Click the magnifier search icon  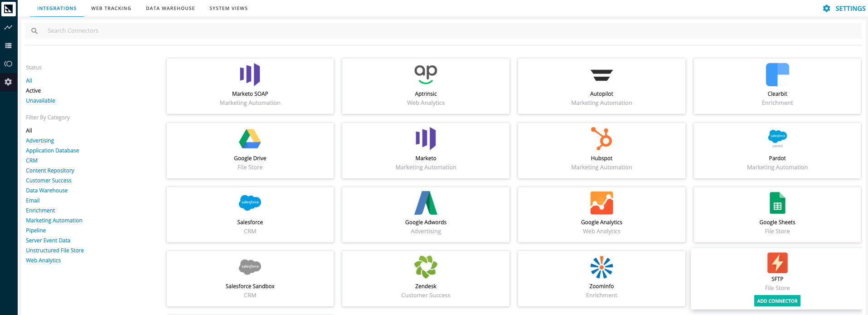click(x=34, y=31)
